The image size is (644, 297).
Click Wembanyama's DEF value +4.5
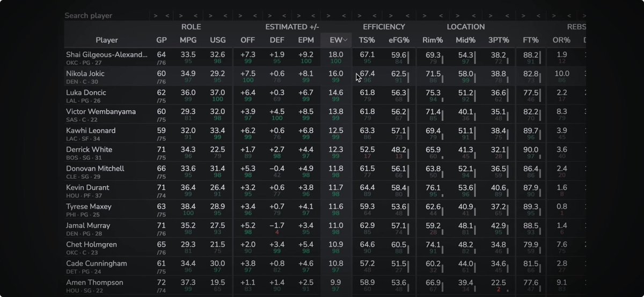(x=277, y=112)
